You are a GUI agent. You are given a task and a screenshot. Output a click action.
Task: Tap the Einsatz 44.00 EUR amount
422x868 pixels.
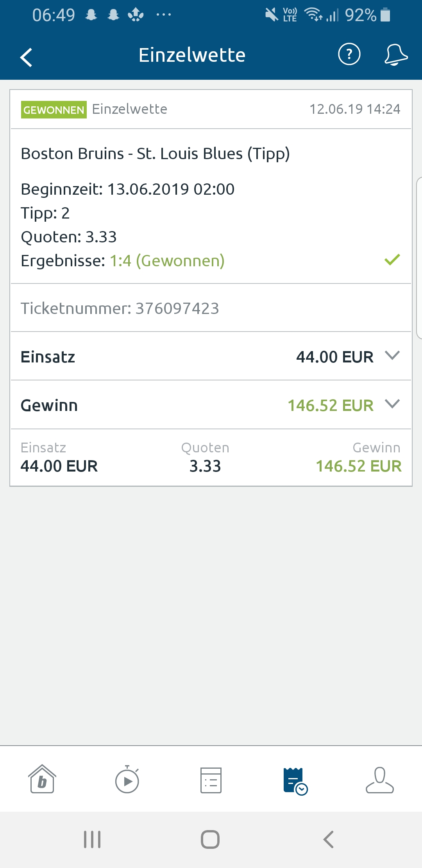pos(334,357)
